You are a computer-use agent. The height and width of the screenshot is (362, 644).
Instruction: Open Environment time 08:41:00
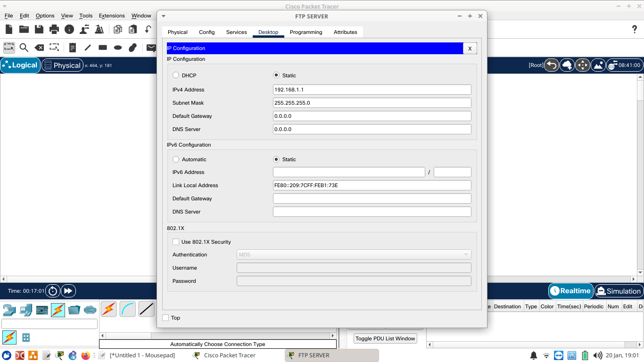coord(625,65)
